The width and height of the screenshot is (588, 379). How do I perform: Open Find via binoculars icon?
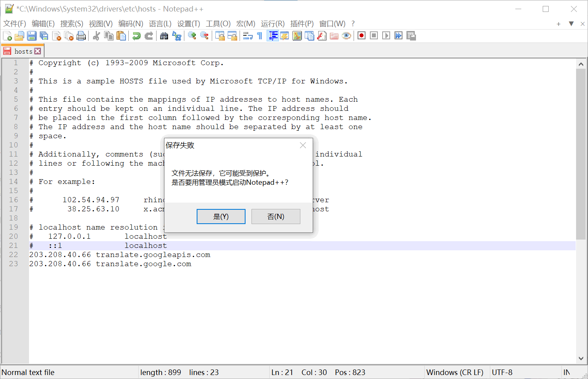[164, 36]
